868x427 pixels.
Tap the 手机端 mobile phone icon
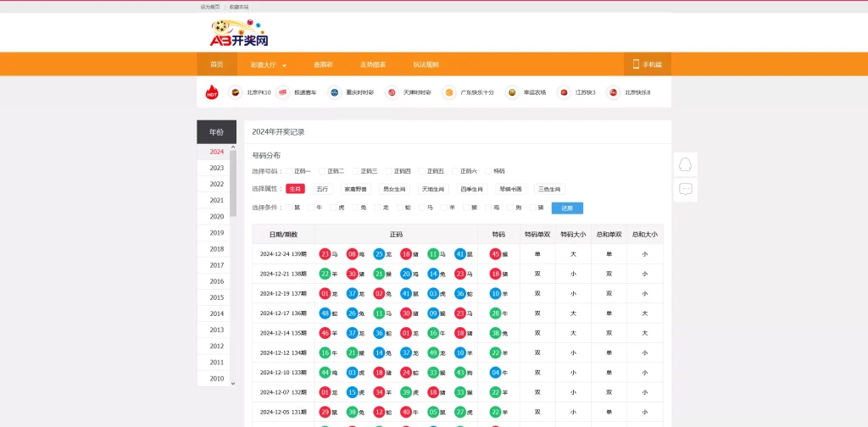pos(636,64)
